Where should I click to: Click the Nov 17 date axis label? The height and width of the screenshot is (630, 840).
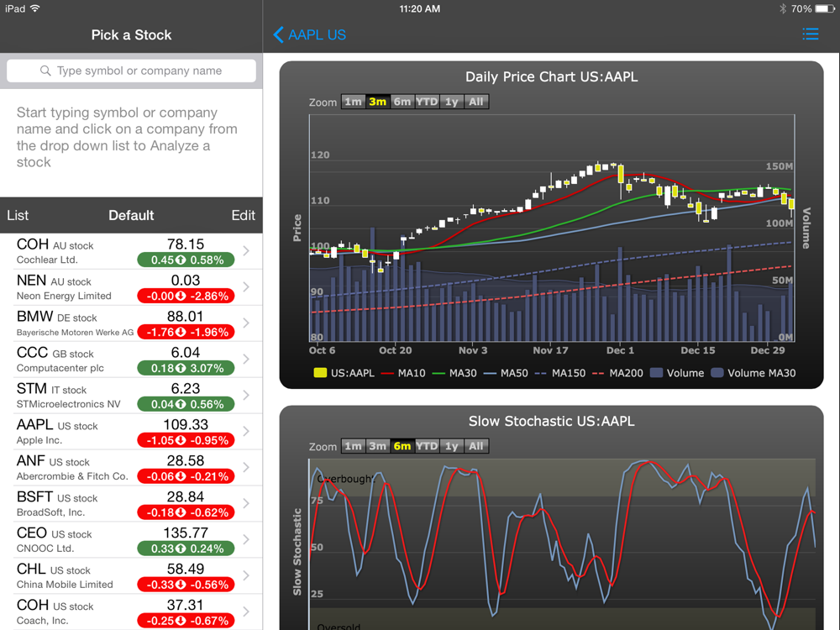550,350
